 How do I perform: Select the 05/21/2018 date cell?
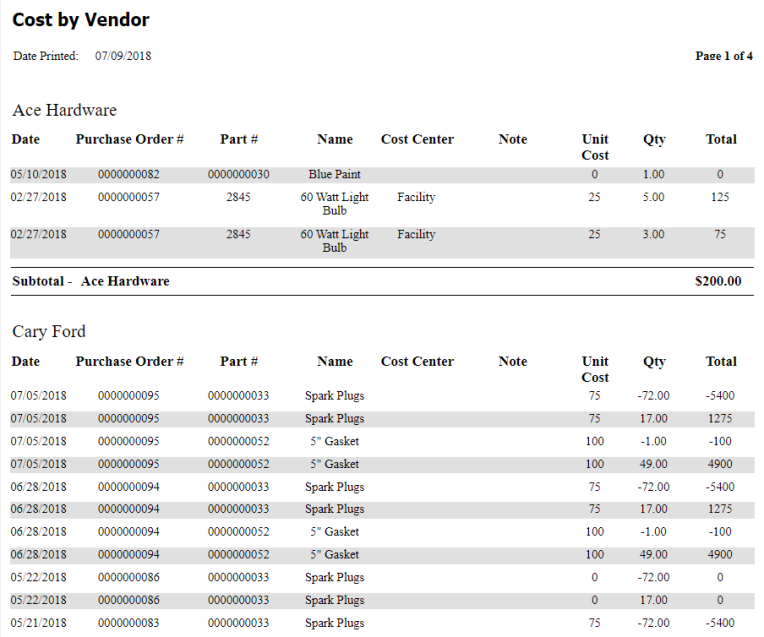pos(38,623)
